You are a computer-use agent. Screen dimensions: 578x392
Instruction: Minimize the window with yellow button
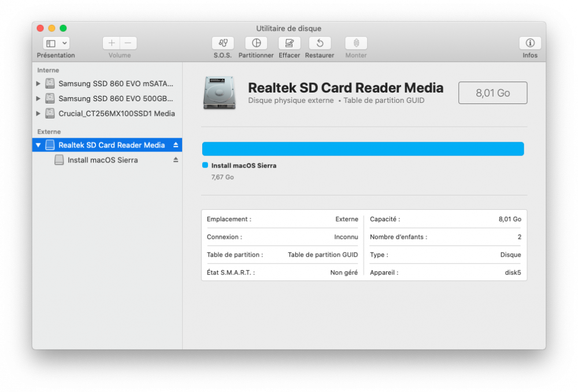(x=51, y=28)
